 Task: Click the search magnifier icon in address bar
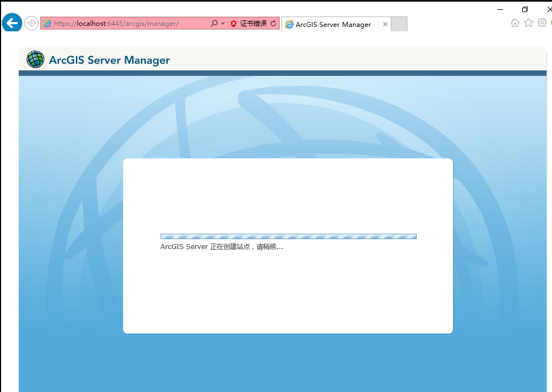pos(214,23)
